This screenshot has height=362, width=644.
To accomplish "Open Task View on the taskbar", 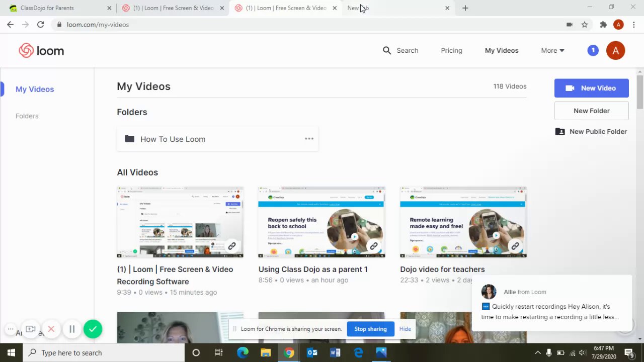I will 218,352.
